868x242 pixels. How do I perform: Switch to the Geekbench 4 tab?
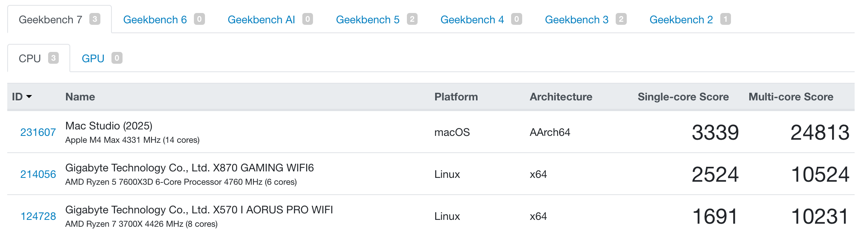[x=481, y=19]
